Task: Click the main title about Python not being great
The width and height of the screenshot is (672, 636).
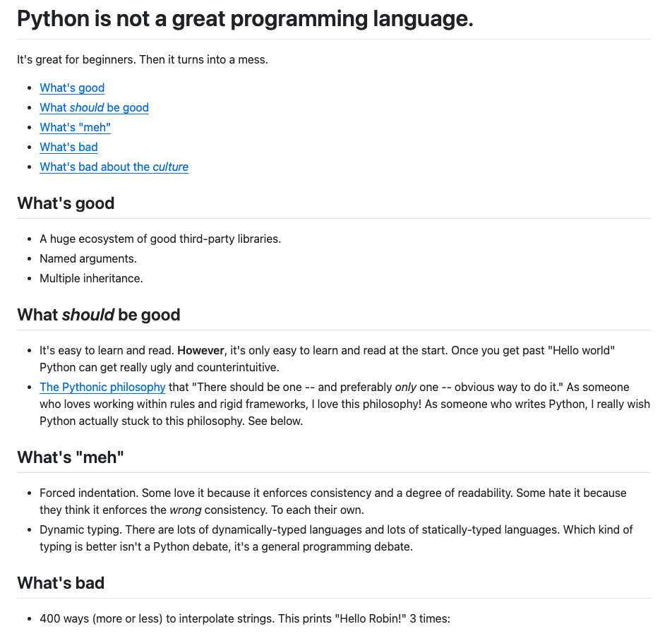Action: pyautogui.click(x=244, y=19)
